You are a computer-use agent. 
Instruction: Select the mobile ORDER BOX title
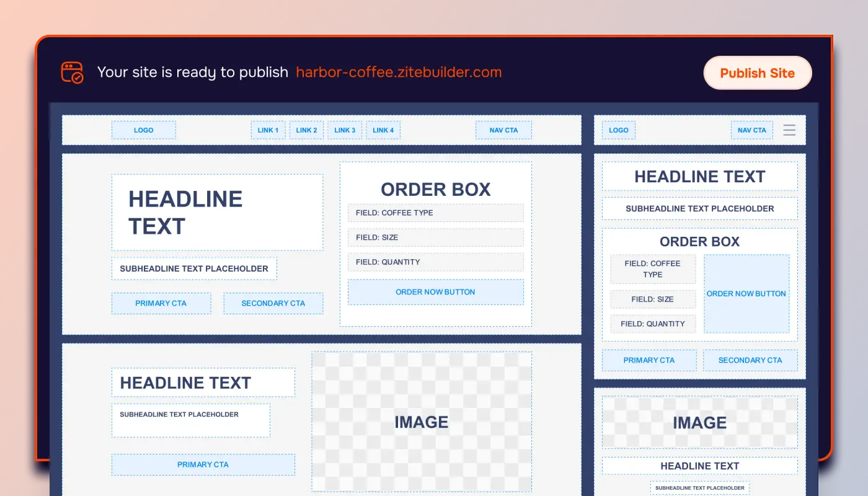[x=700, y=242]
